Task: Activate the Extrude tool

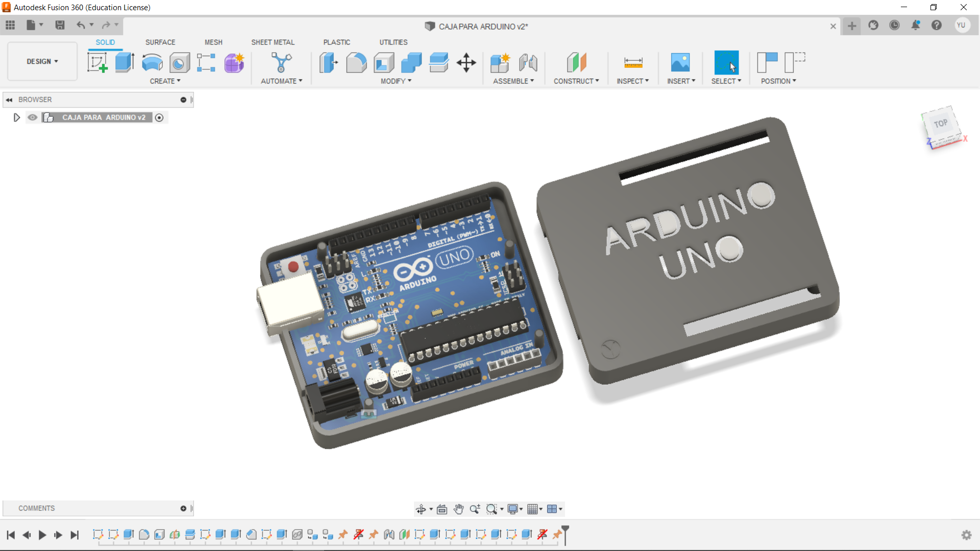Action: tap(124, 62)
